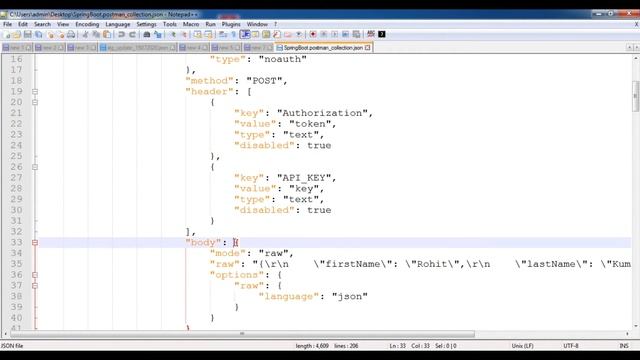Screen dimensions: 640x360
Task: Click Run Macro Multiple Times icon
Action: tap(345, 34)
